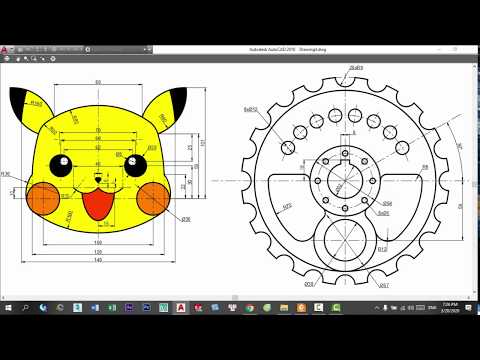
Task: Open Microsoft Excel from the taskbar
Action: pyautogui.click(x=112, y=308)
